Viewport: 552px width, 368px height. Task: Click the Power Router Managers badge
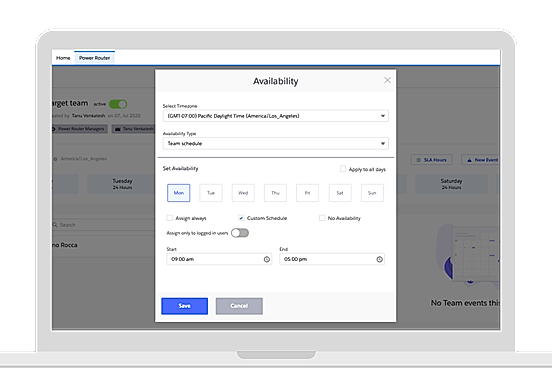[x=80, y=129]
